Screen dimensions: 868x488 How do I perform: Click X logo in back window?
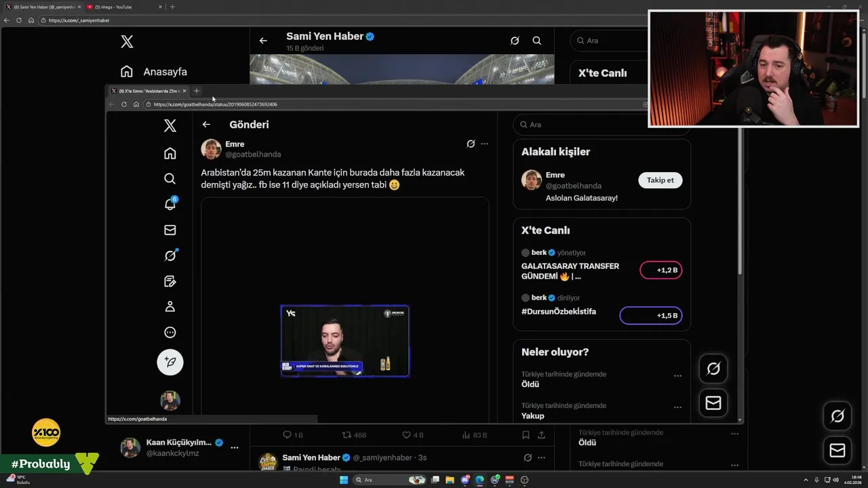127,41
